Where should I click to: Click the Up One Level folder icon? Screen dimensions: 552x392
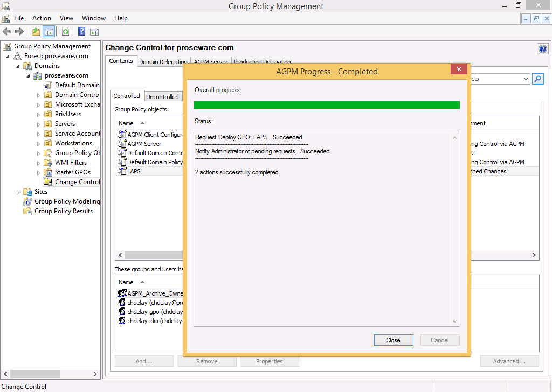[36, 32]
